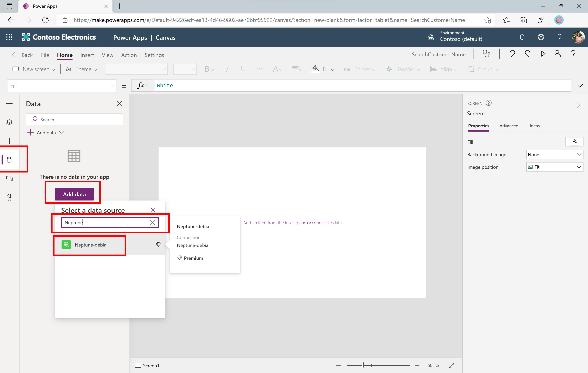Switch to the Ideas tab
Screen dimensions: 588x373
tap(534, 126)
